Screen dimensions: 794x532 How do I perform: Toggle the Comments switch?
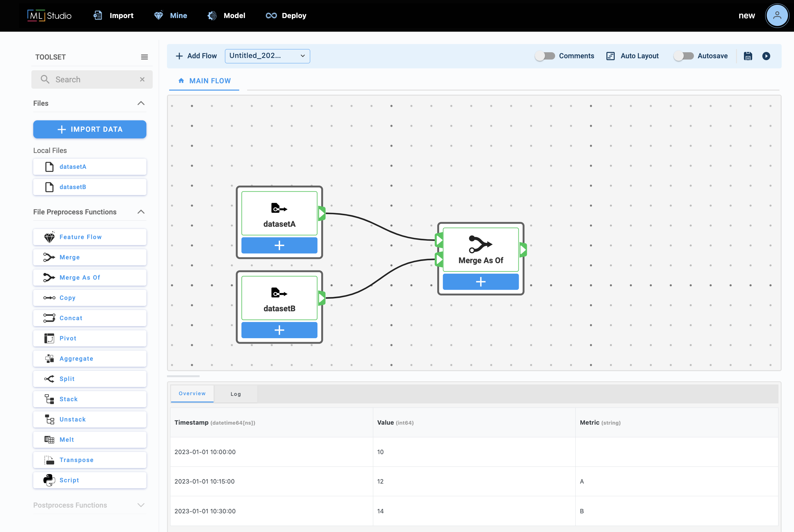(545, 56)
